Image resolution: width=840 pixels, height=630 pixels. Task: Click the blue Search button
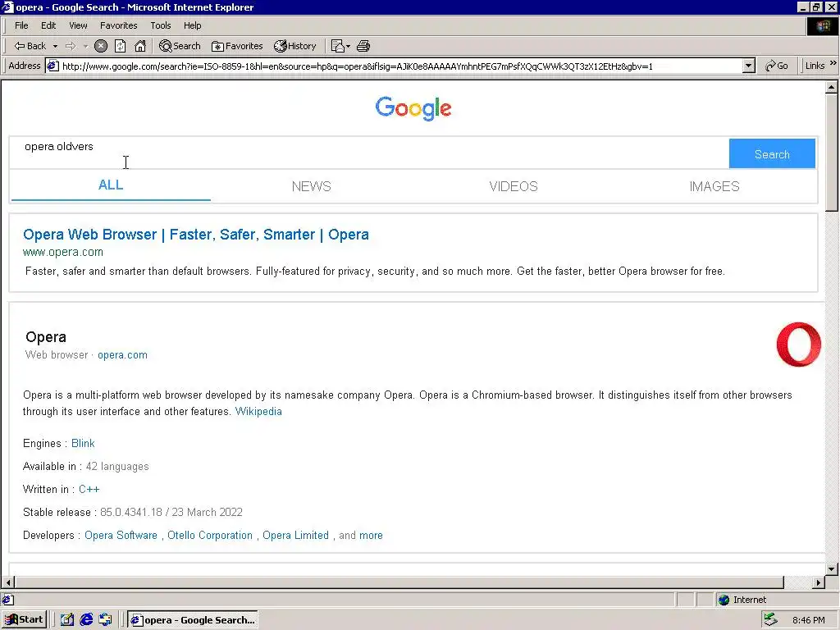pyautogui.click(x=772, y=153)
